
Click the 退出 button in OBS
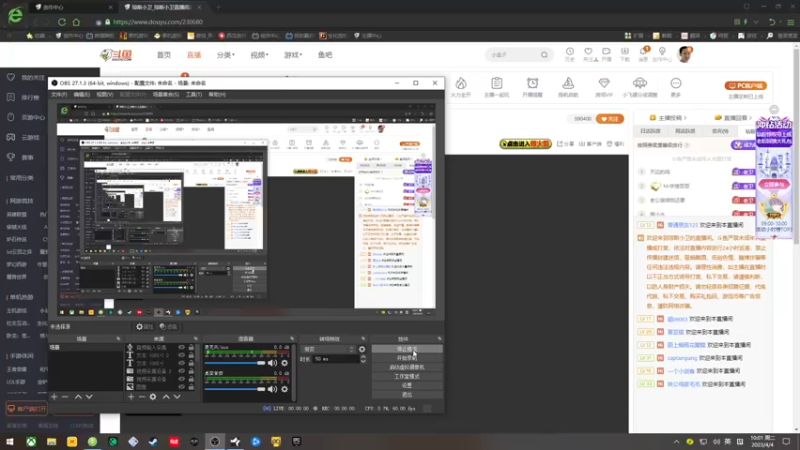pyautogui.click(x=407, y=395)
